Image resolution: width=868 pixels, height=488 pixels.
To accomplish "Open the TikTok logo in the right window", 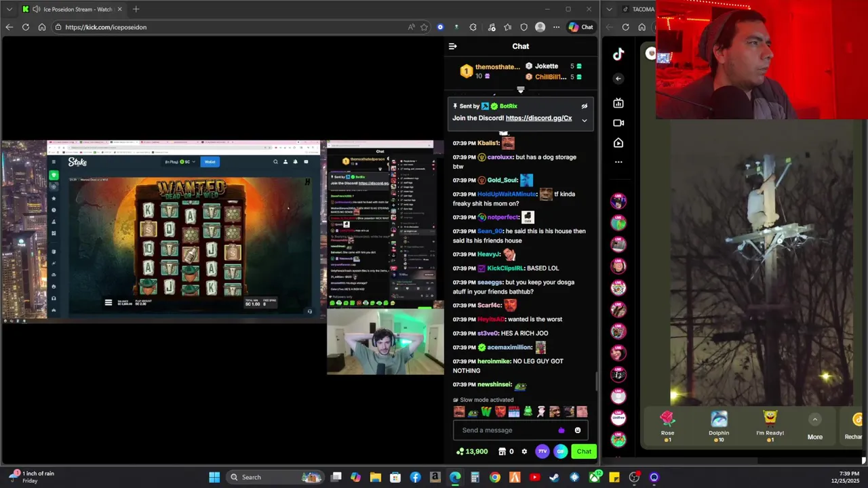I will [618, 55].
